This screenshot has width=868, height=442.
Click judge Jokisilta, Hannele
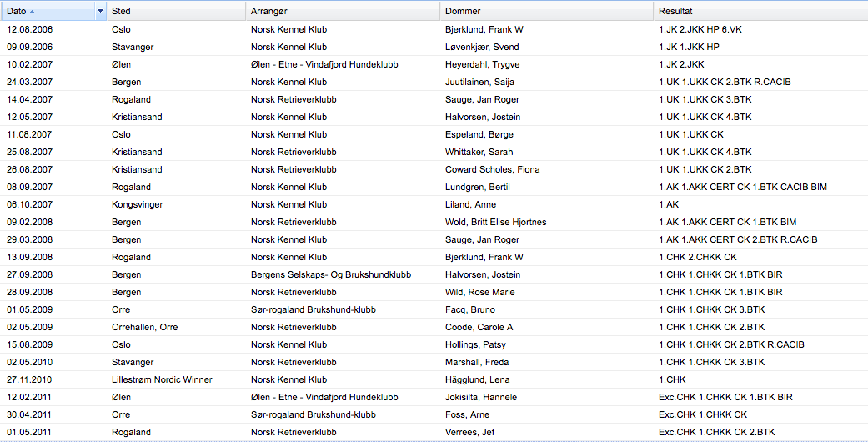click(480, 397)
